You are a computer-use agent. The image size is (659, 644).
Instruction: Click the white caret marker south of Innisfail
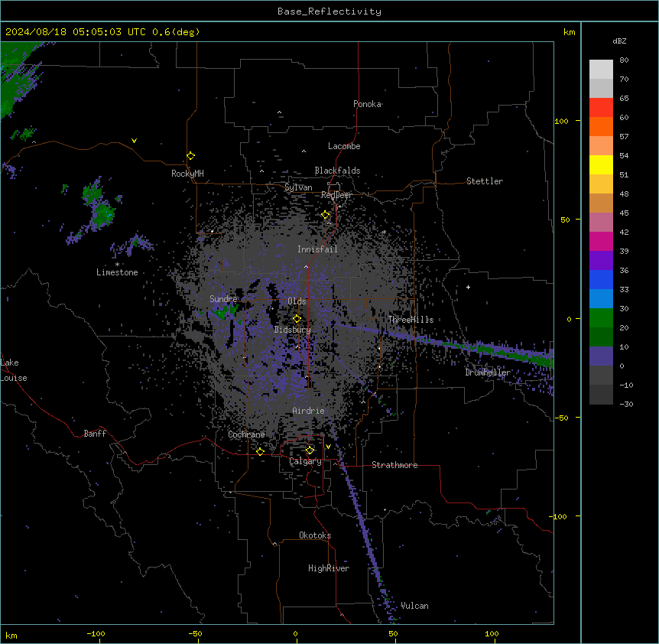coord(306,266)
